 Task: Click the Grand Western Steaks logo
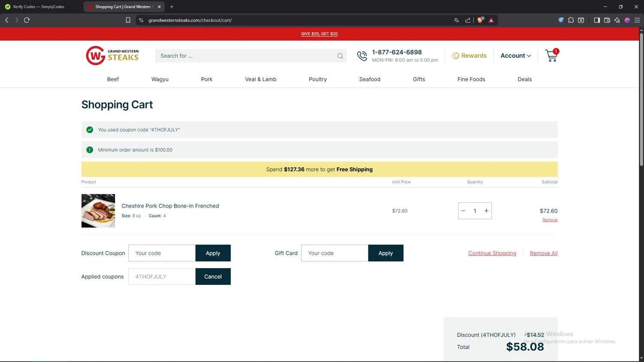pos(112,56)
